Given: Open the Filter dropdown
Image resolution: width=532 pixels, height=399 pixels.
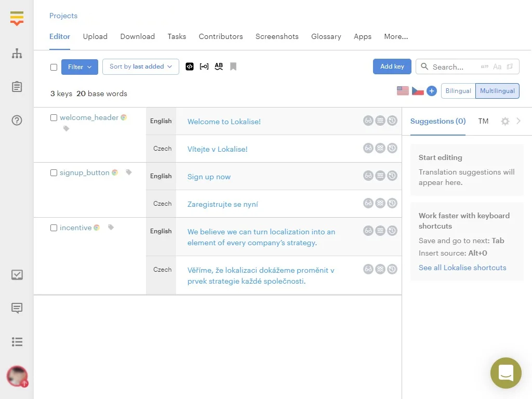Looking at the screenshot, I should (x=79, y=66).
